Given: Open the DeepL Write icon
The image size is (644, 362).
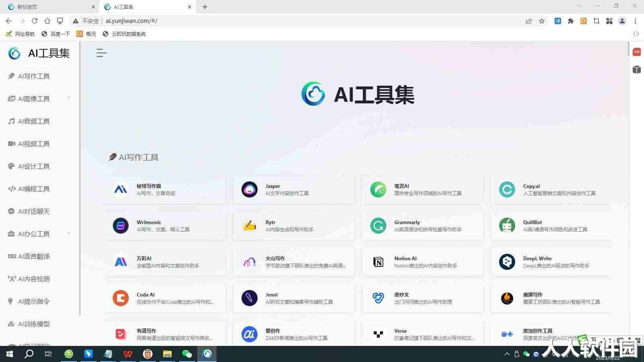Looking at the screenshot, I should (507, 262).
